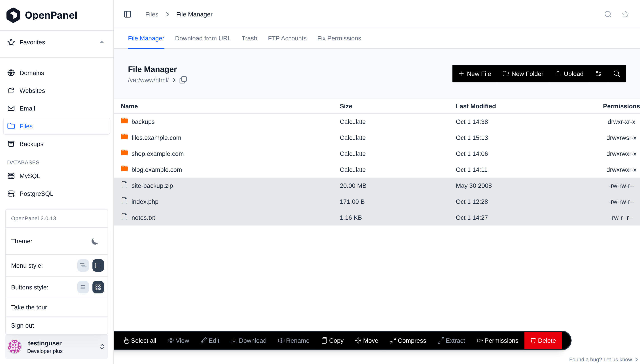Compress selected files
640x364 pixels.
tap(408, 340)
